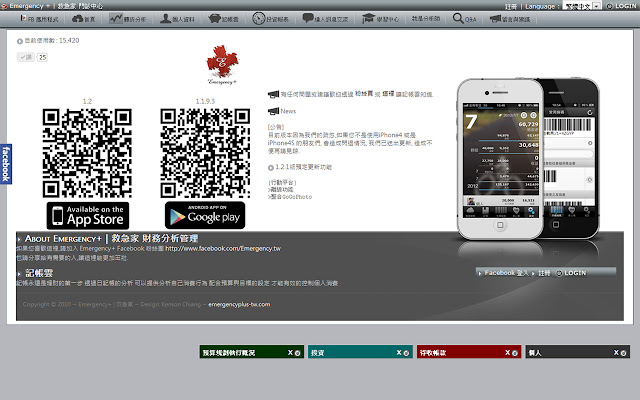Viewport: 640px width, 400px height.
Task: Click the white iPhone app preview image
Action: pyautogui.click(x=500, y=159)
